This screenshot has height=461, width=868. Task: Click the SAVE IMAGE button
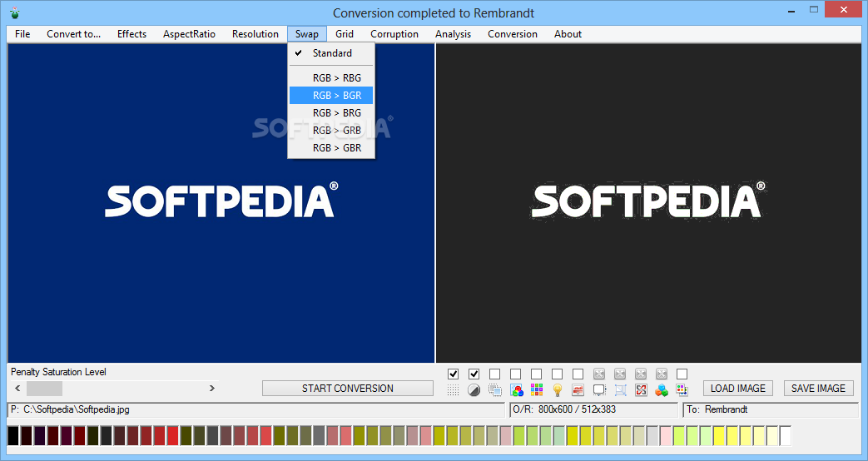tap(818, 388)
